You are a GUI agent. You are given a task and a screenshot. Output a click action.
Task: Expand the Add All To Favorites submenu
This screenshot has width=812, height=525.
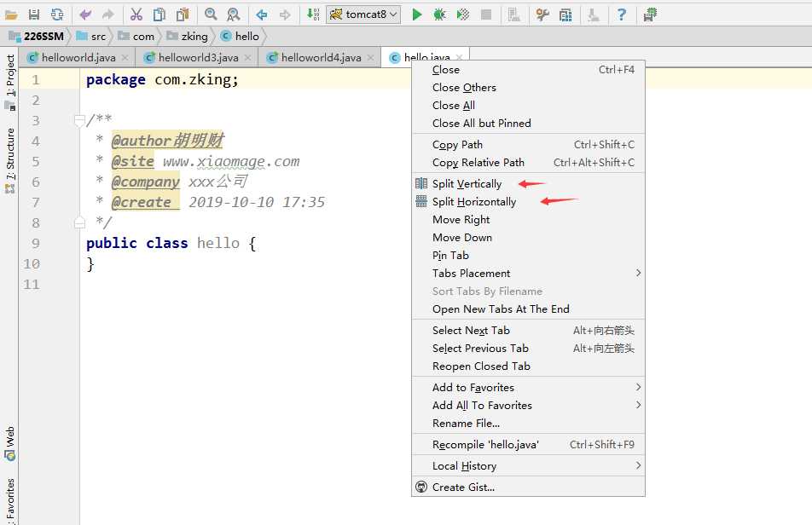[x=528, y=405]
